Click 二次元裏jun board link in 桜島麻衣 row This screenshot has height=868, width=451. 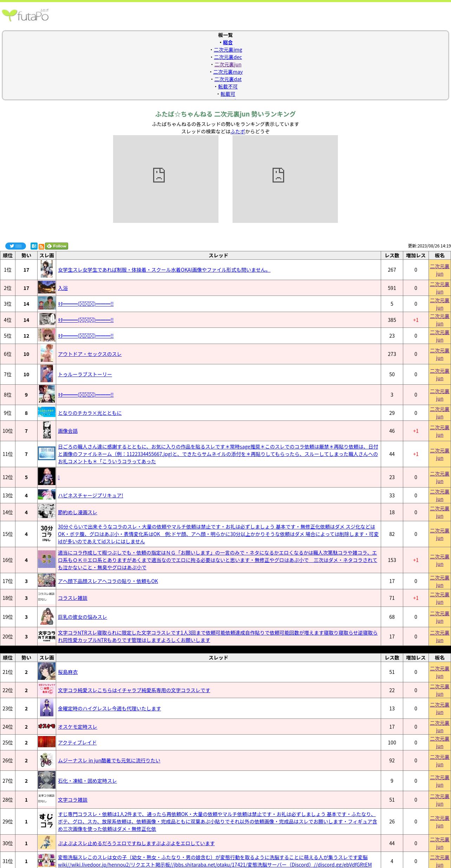tap(439, 672)
